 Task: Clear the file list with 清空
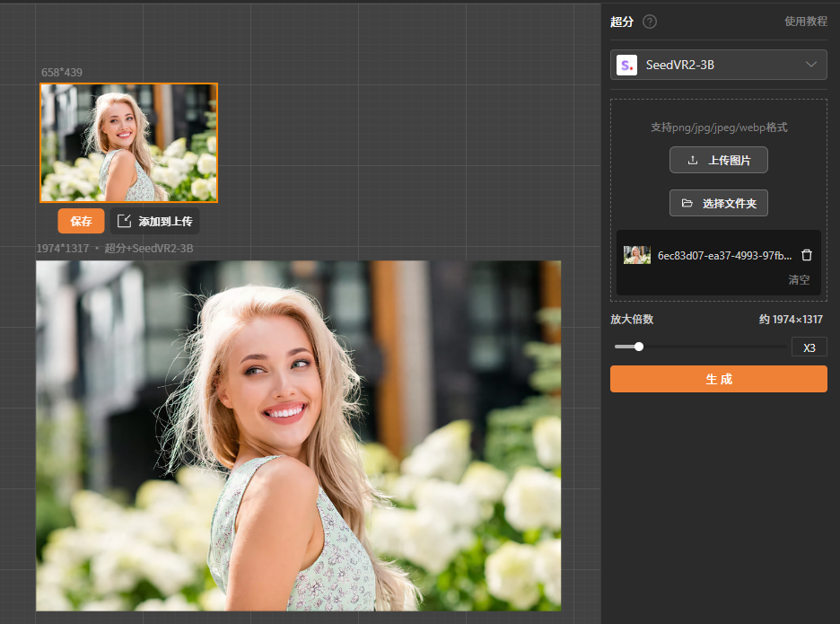799,280
